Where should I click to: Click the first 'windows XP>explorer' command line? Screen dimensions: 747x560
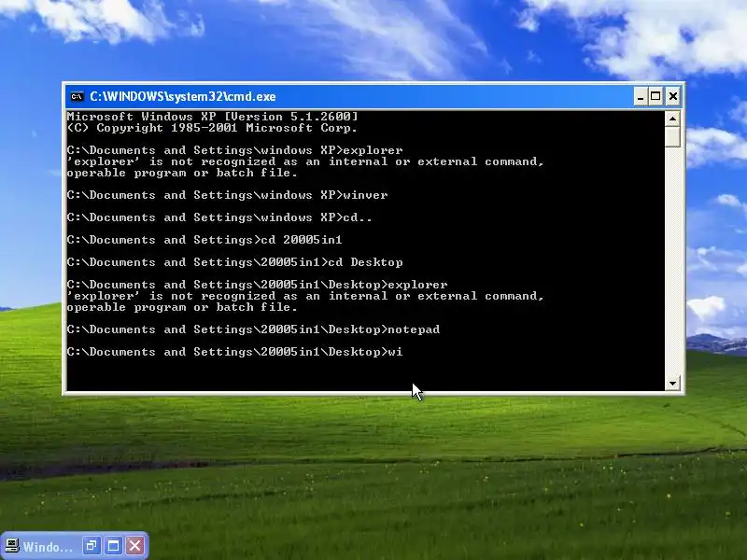point(235,150)
